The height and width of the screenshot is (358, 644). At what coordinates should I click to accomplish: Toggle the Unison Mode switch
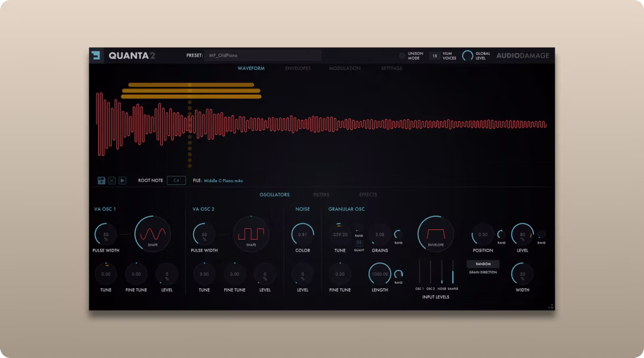402,56
